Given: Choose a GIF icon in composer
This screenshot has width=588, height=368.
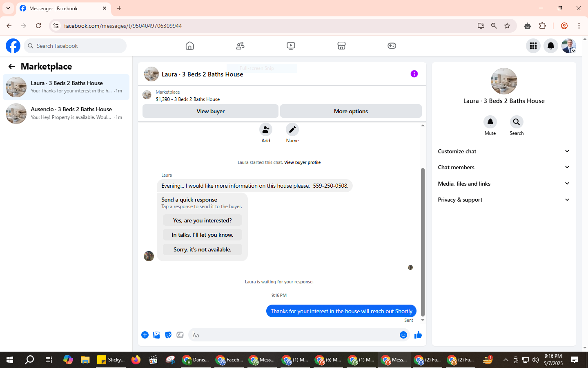Looking at the screenshot, I should (180, 335).
